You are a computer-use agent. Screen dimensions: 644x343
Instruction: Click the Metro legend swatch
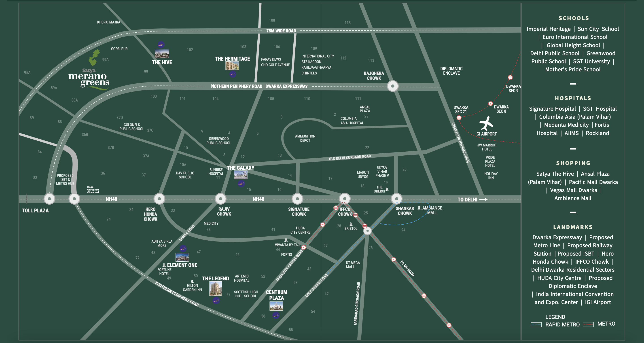(588, 324)
